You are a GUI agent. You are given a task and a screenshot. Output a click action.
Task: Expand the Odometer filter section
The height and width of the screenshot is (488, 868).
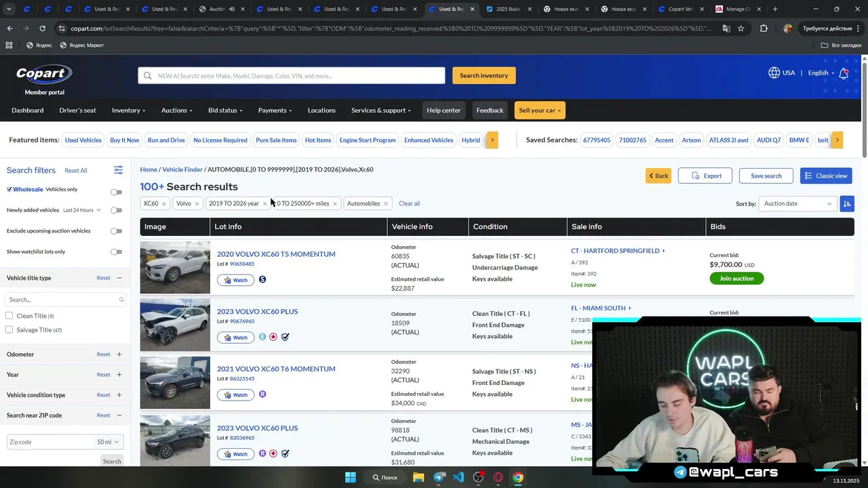(x=119, y=354)
